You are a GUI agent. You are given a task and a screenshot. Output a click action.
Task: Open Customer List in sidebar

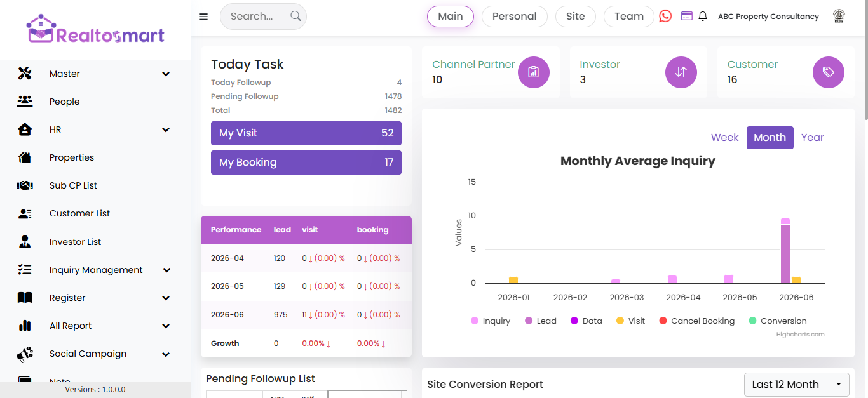tap(80, 213)
